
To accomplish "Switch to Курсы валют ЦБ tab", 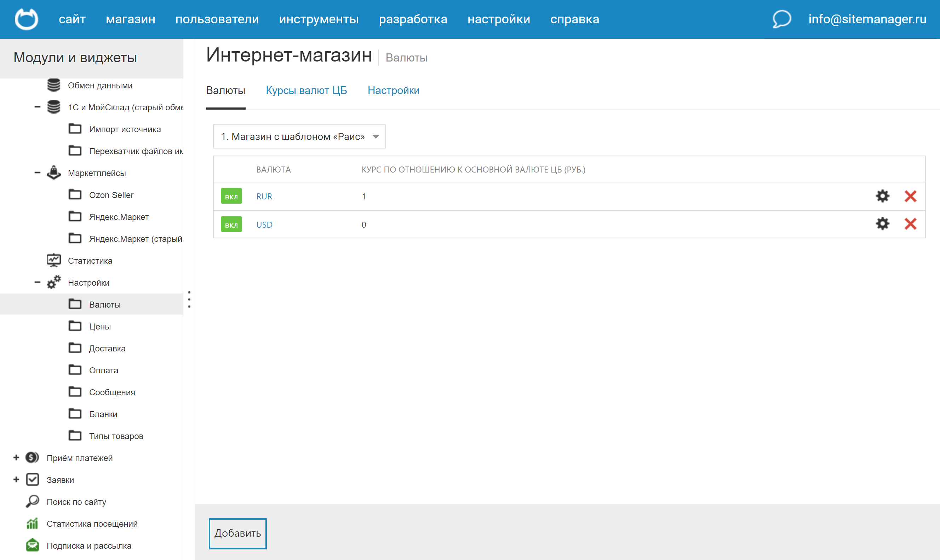I will pos(306,91).
